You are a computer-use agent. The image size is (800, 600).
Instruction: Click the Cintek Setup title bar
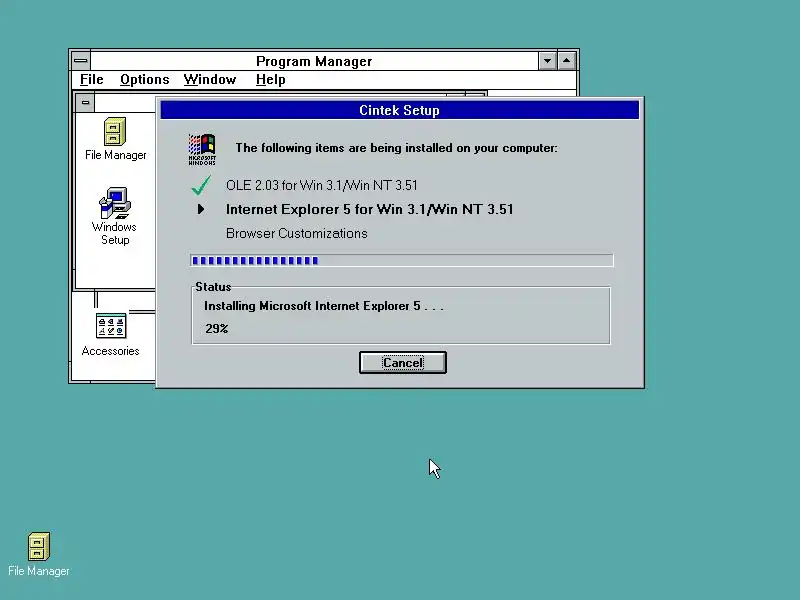(399, 110)
